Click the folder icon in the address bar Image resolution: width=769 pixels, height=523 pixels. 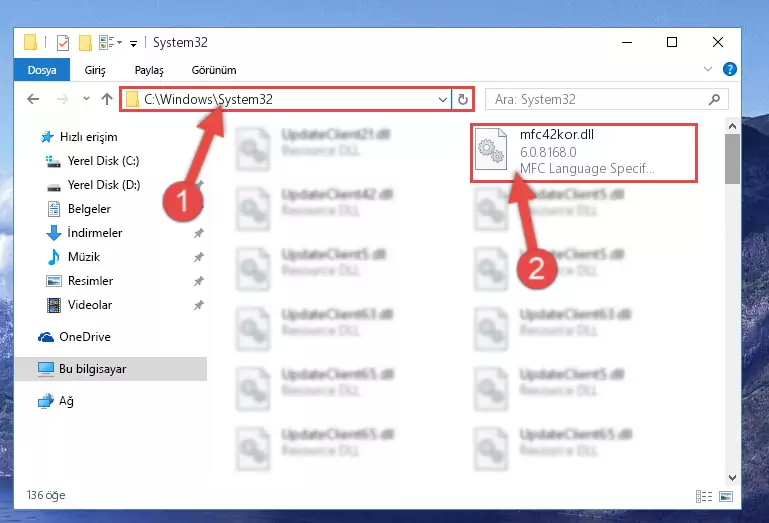[132, 100]
